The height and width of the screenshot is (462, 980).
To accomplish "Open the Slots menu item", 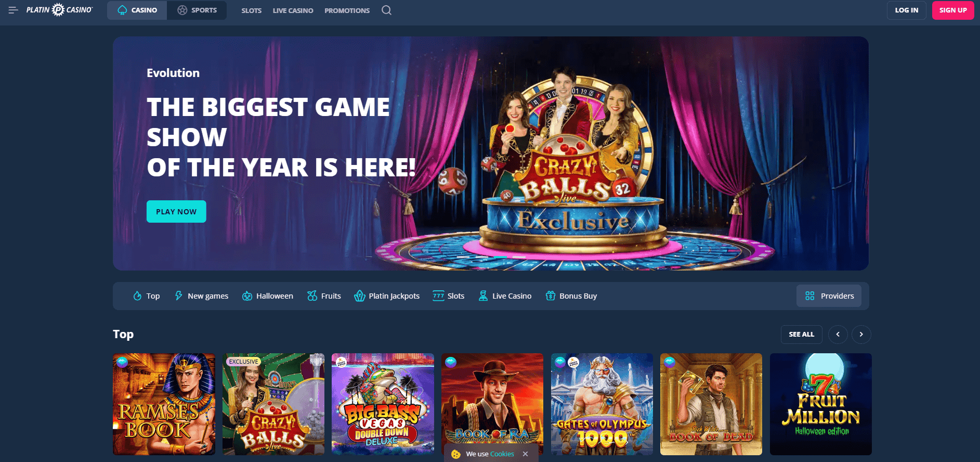I will click(x=252, y=10).
